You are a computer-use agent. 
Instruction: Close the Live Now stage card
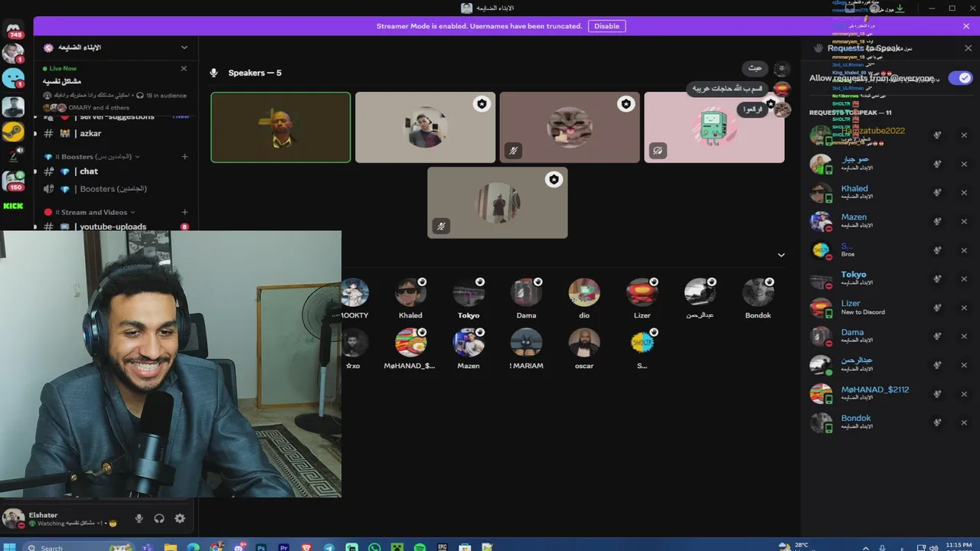point(184,68)
